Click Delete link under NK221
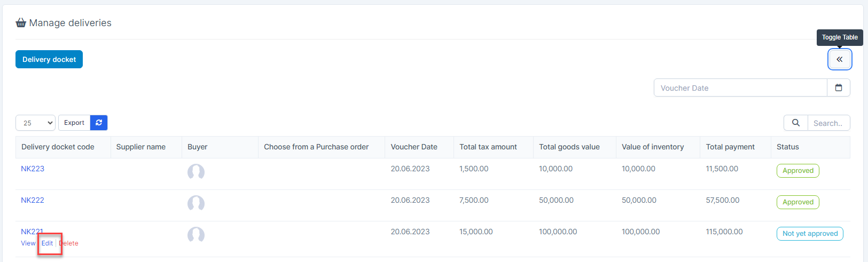Image resolution: width=868 pixels, height=262 pixels. click(69, 243)
